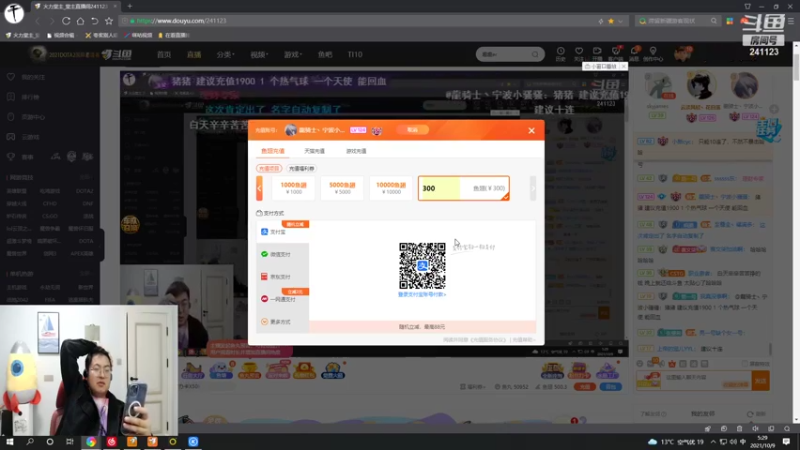Click the custom amount field showing 300
Image resolution: width=800 pixels, height=450 pixels.
click(463, 188)
